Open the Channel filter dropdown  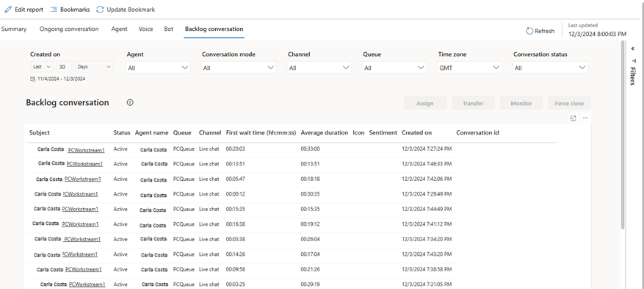coord(319,68)
